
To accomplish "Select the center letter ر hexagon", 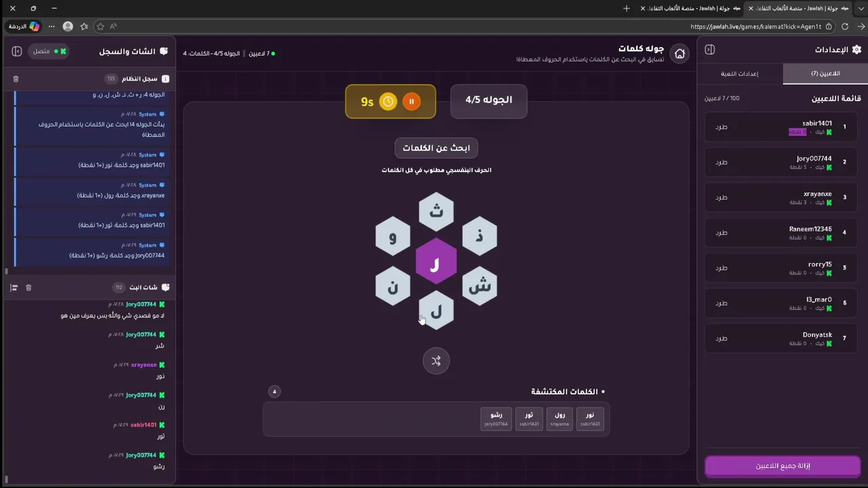I will tap(436, 261).
